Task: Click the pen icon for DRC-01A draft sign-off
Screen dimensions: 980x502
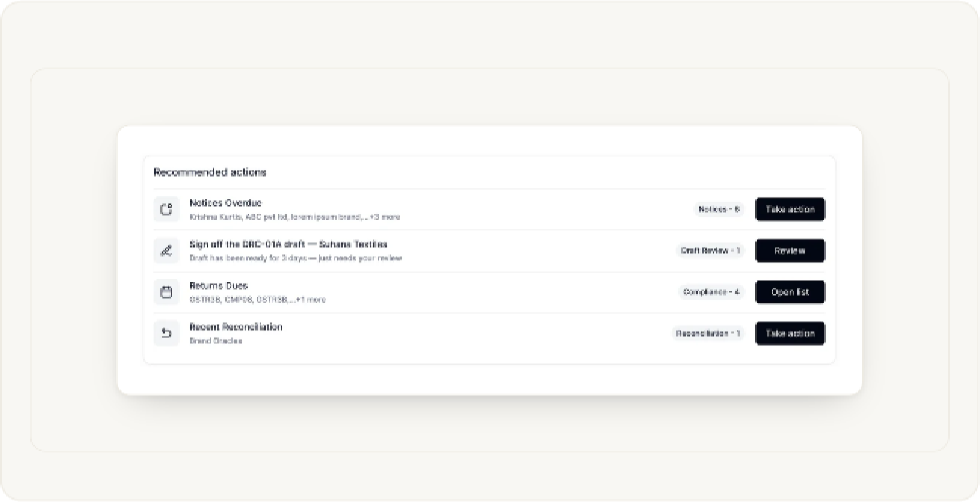Action: tap(166, 251)
